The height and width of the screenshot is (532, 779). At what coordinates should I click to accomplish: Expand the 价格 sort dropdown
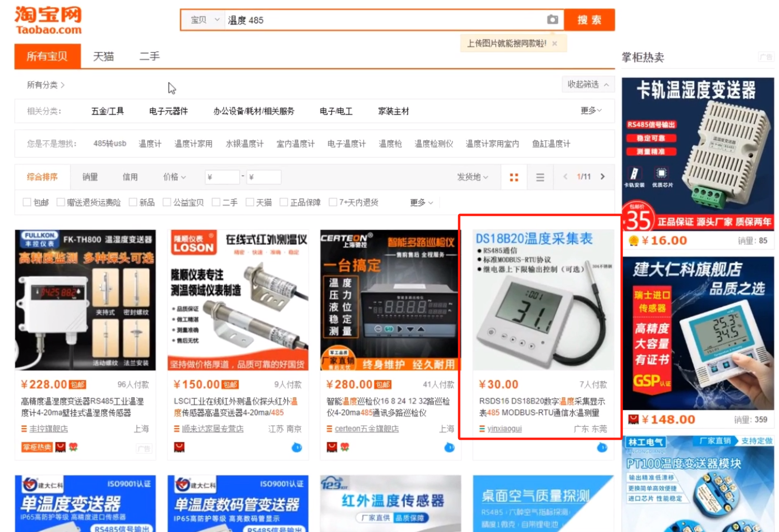click(x=174, y=177)
